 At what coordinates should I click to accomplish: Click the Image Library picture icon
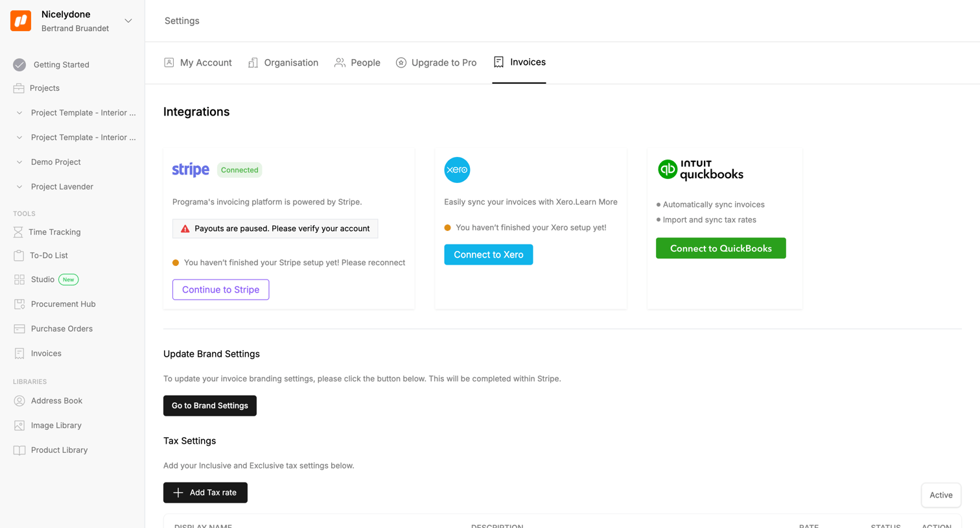(x=19, y=426)
